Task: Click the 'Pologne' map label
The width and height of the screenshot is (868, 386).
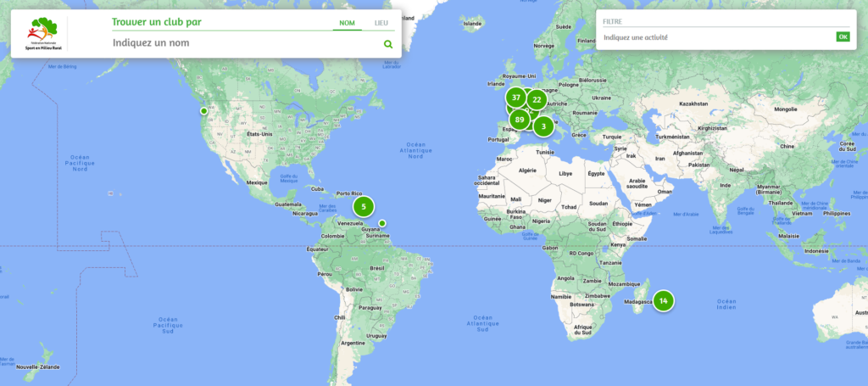Action: [x=567, y=85]
